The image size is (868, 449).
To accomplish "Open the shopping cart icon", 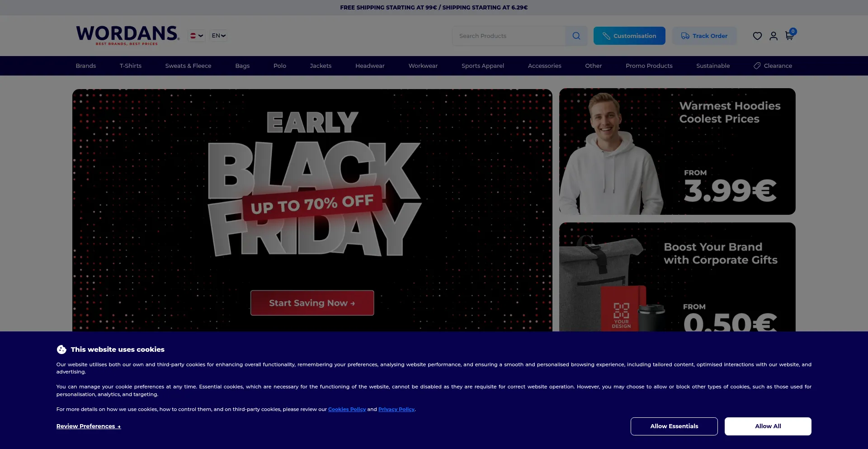I will (789, 36).
